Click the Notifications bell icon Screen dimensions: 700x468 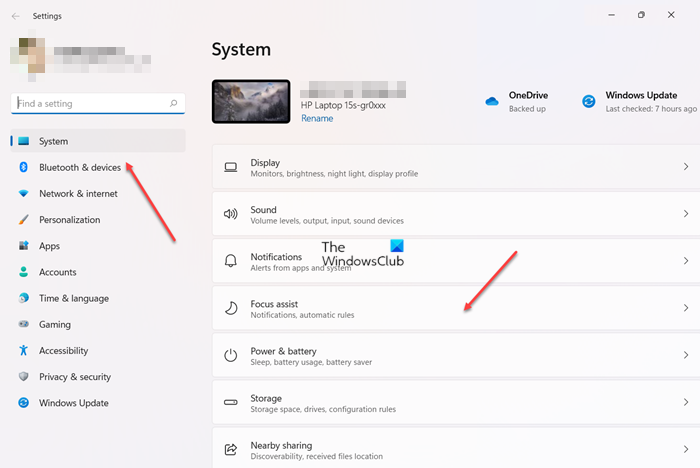(x=231, y=261)
